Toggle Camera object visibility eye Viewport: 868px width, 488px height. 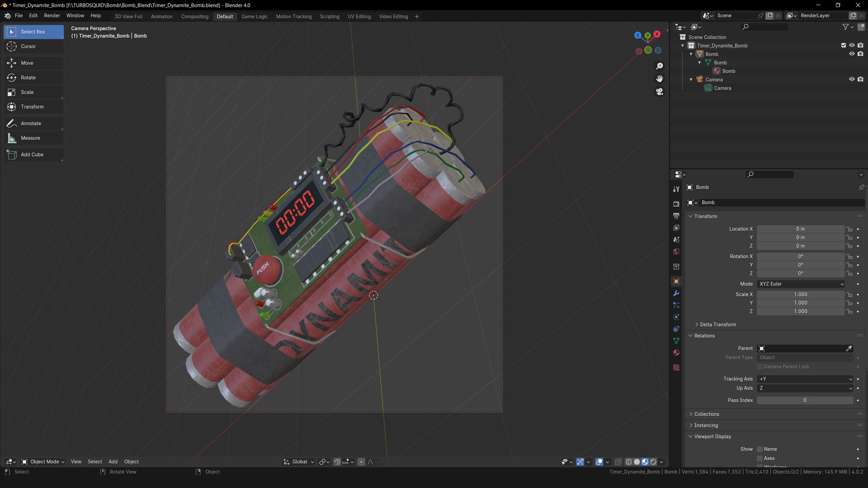coord(852,79)
